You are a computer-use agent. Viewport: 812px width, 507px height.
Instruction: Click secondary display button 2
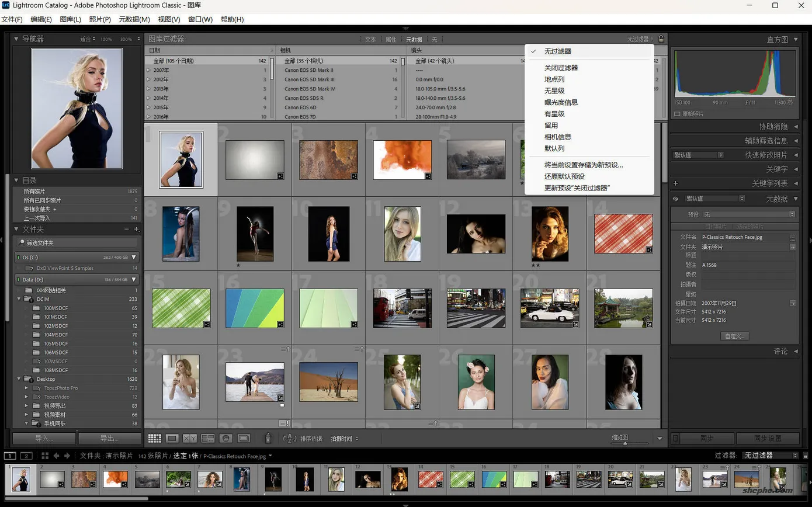coord(26,456)
